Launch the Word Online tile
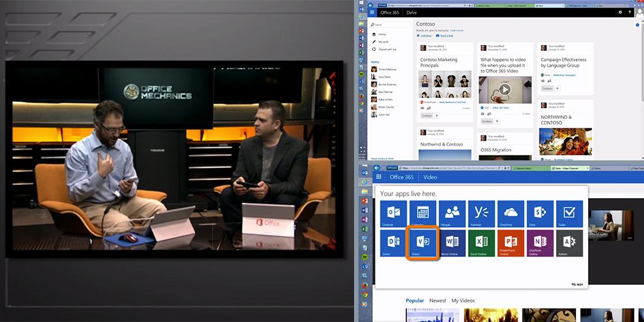 452,243
